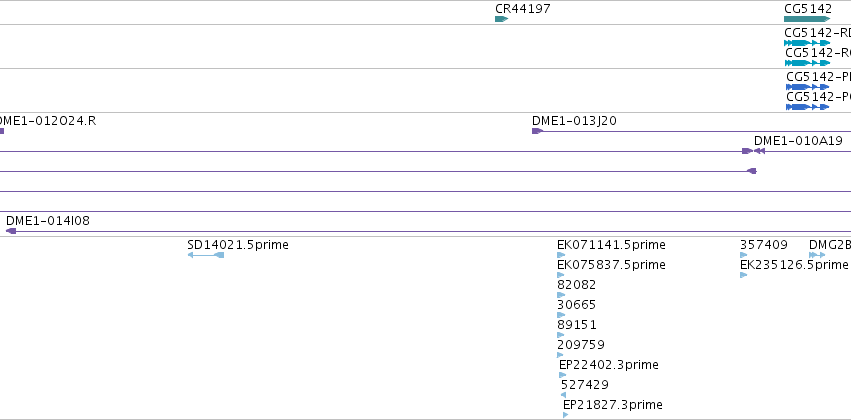Select the arrow glyph under EK235126.5prime
The width and height of the screenshot is (851, 420).
744,275
